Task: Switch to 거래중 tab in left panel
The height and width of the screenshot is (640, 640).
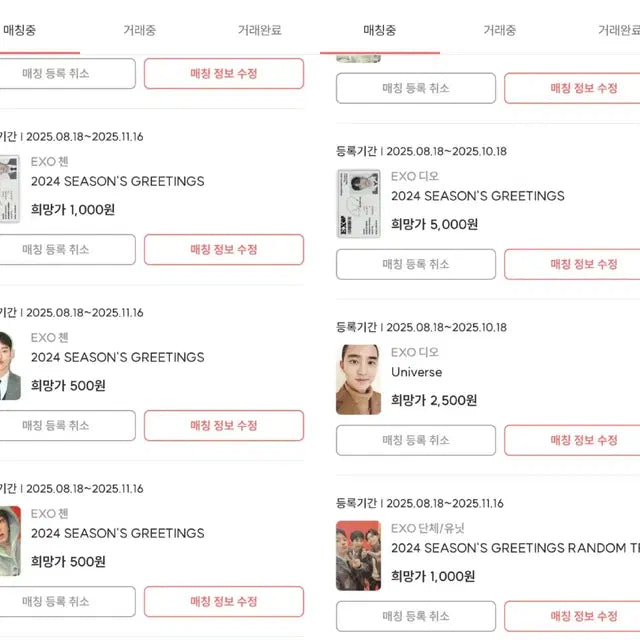Action: (x=139, y=30)
